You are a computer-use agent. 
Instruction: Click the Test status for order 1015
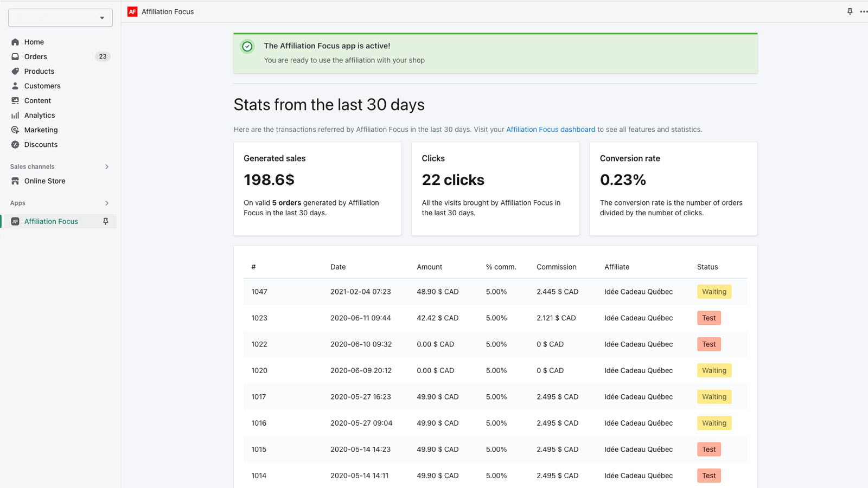(709, 450)
